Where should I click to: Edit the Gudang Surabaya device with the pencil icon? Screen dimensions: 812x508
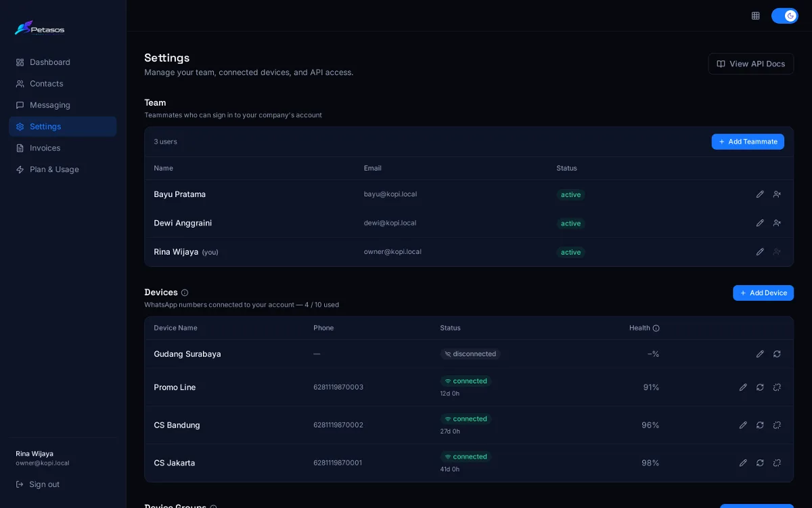[760, 354]
